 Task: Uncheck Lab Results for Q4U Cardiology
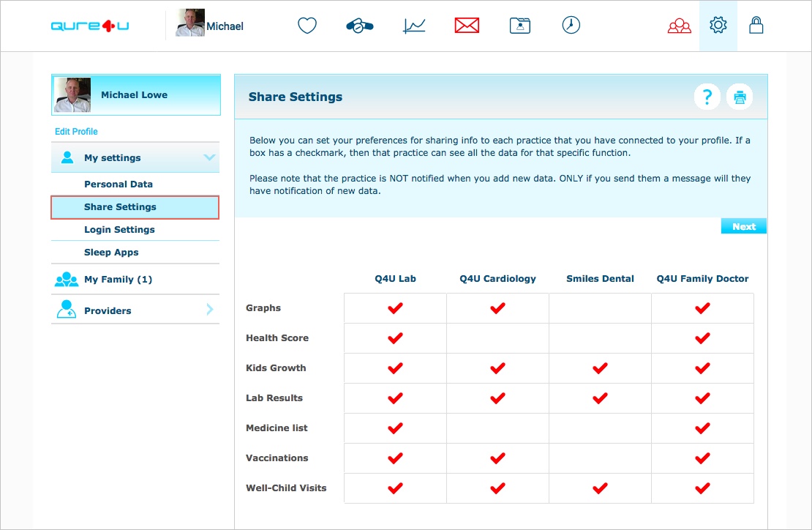pos(497,398)
